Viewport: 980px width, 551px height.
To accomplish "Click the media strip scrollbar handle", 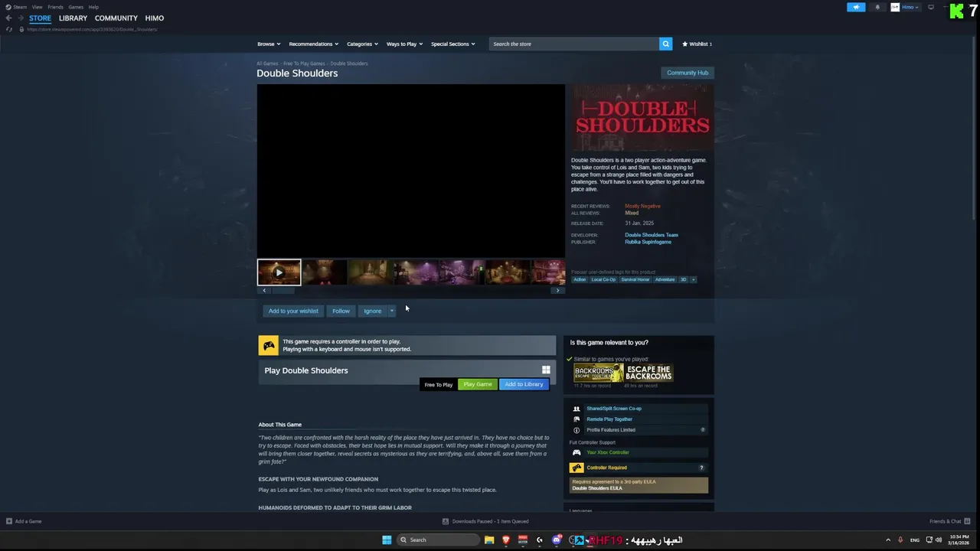I will point(283,291).
